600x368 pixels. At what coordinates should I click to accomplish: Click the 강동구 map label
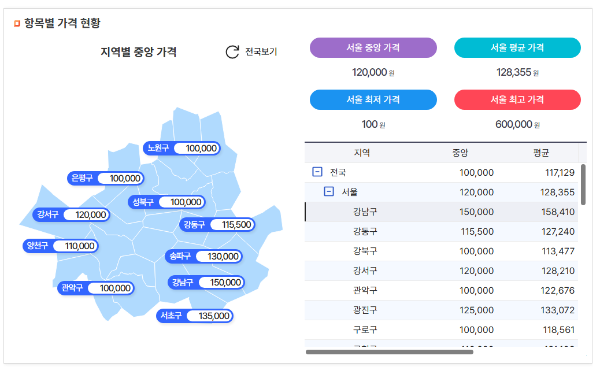pyautogui.click(x=217, y=225)
